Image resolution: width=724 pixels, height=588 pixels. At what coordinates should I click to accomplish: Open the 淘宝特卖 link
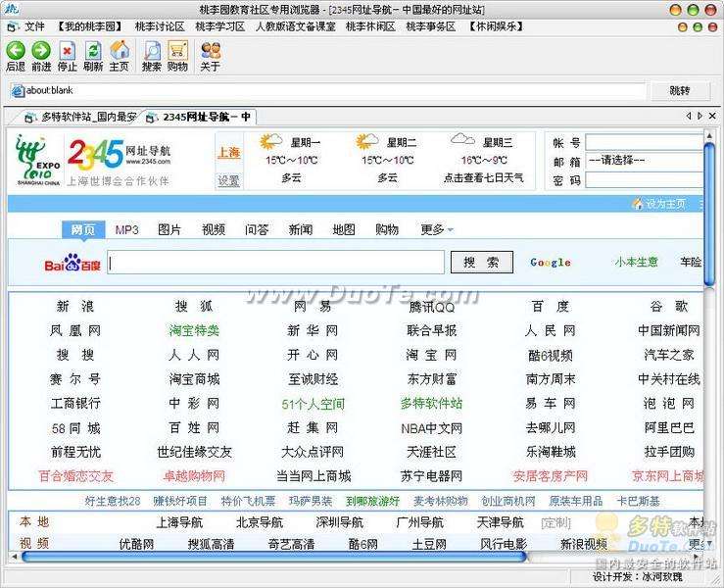(x=194, y=330)
